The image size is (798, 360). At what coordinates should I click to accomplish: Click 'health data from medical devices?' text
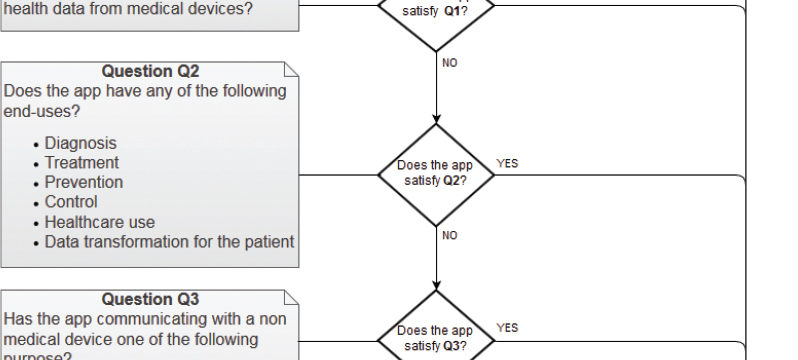(128, 9)
